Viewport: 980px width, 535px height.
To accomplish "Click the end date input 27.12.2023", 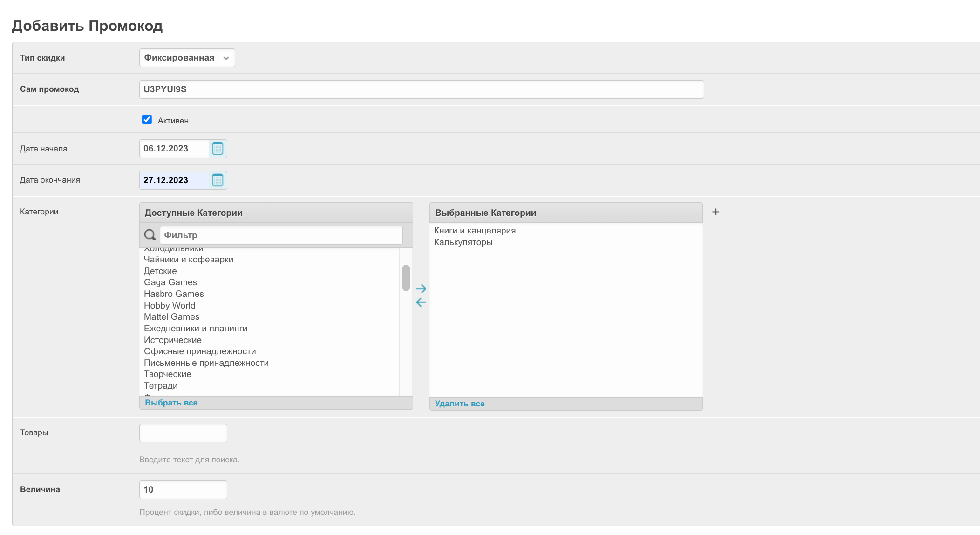I will click(x=174, y=180).
